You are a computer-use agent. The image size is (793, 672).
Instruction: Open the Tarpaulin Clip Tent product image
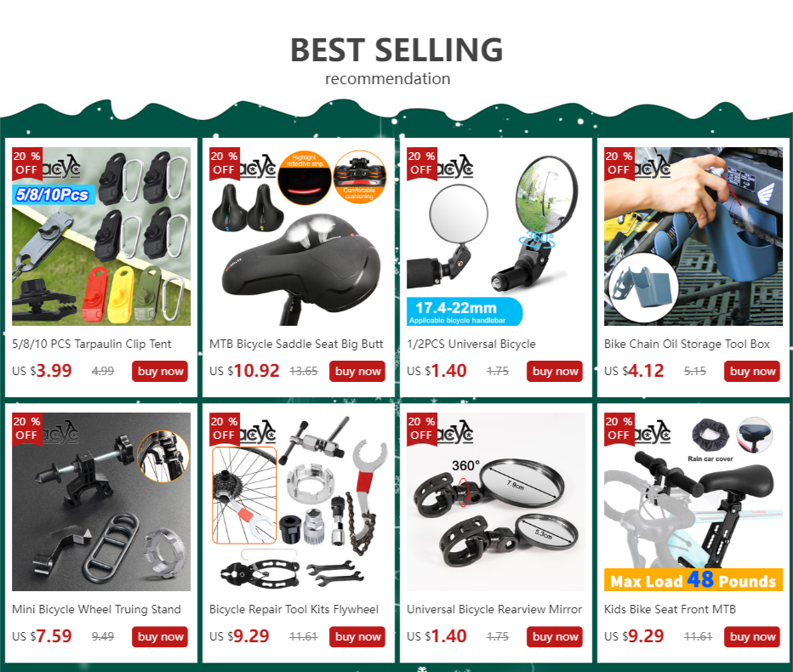101,236
